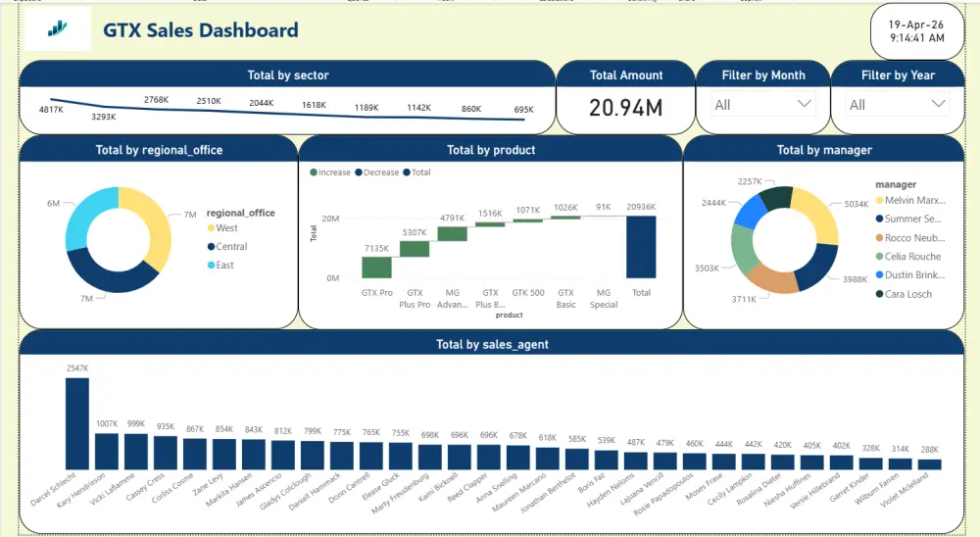980x537 pixels.
Task: Click the dark blue Central donut segment
Action: (x=113, y=279)
